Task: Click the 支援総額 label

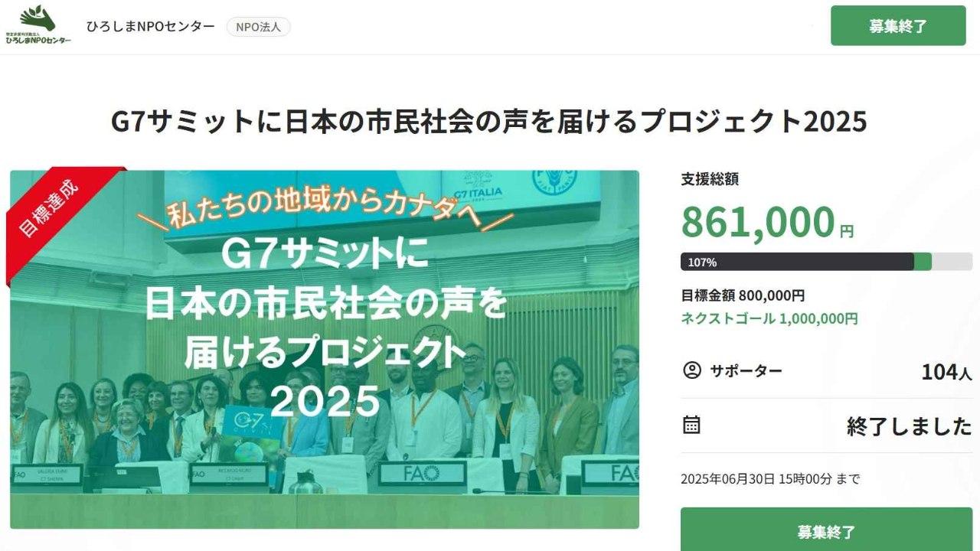Action: click(x=709, y=180)
